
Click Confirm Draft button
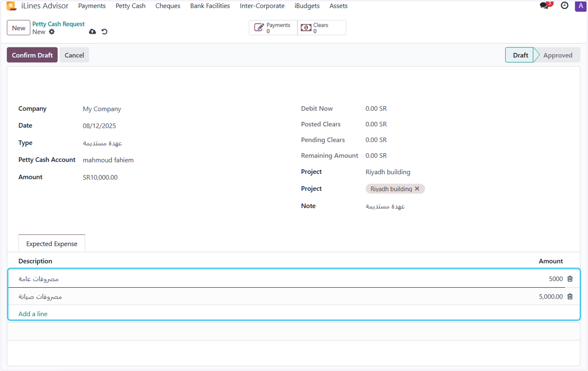click(x=32, y=55)
